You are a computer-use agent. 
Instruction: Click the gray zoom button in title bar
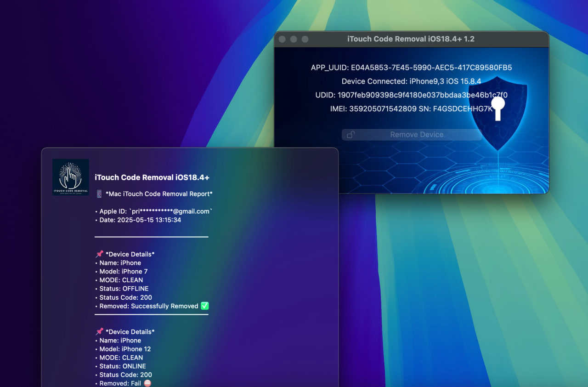pos(305,40)
